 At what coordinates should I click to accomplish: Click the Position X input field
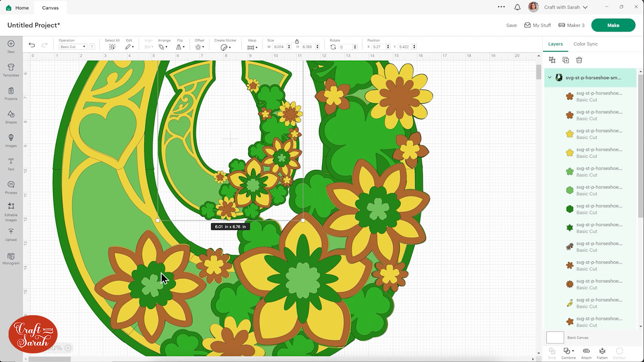[378, 47]
